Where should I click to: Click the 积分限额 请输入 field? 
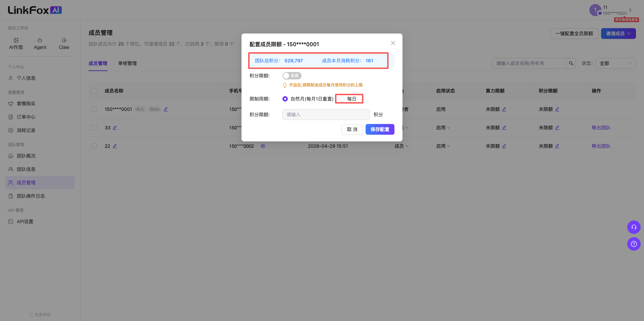point(326,115)
